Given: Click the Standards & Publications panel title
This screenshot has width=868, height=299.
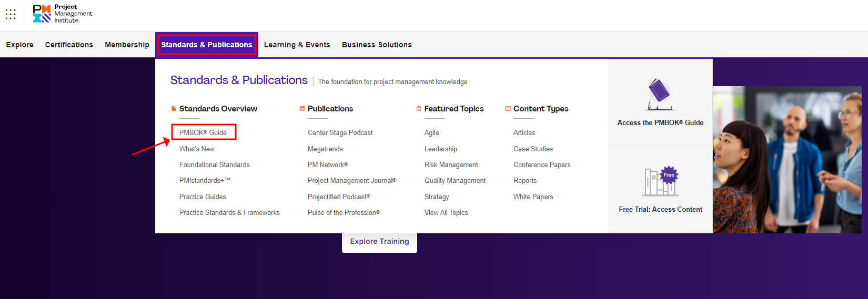Looking at the screenshot, I should pyautogui.click(x=239, y=80).
